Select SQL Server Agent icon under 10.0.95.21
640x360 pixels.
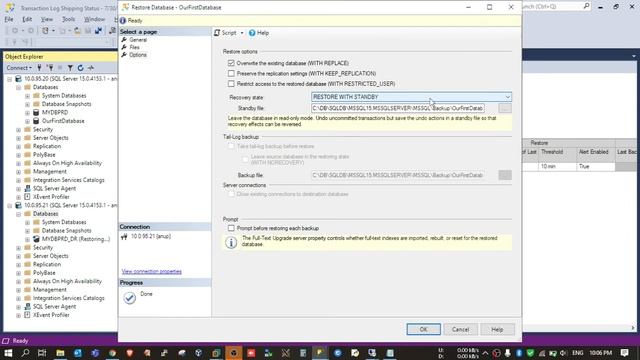(27, 307)
